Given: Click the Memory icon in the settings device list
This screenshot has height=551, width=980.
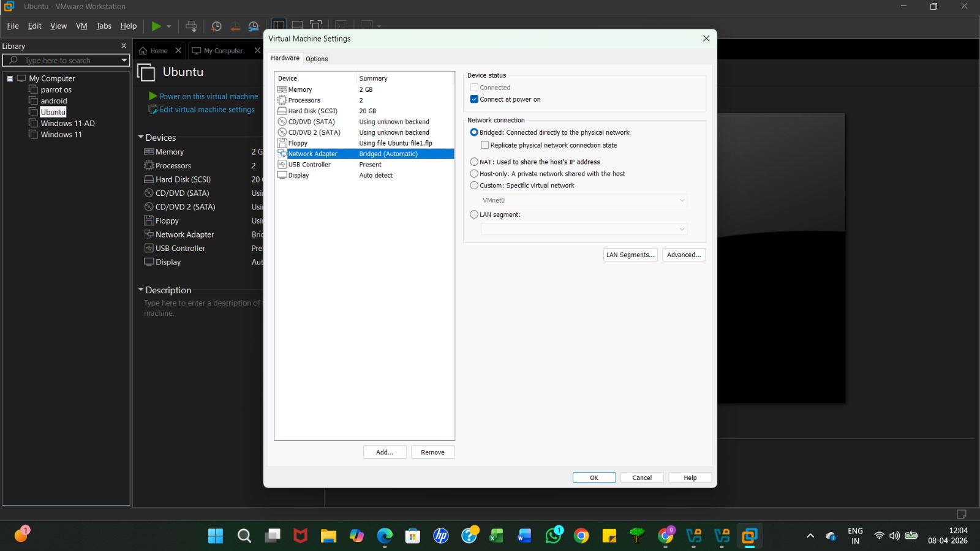Looking at the screenshot, I should click(282, 89).
